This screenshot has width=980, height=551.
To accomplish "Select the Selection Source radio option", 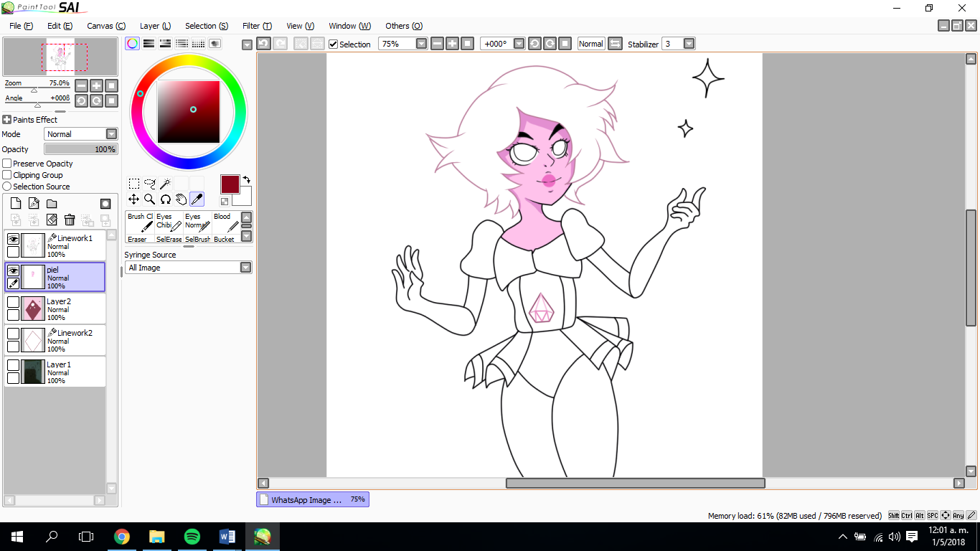I will (7, 187).
